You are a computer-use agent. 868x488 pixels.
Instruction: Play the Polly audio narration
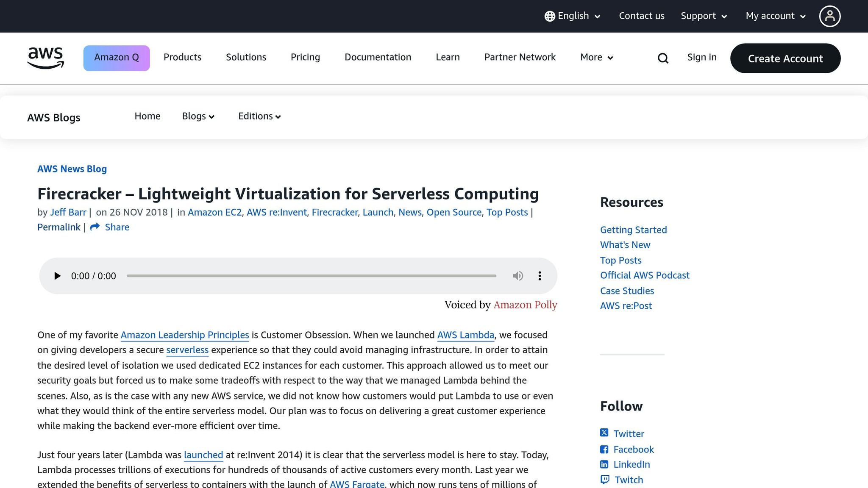point(57,276)
